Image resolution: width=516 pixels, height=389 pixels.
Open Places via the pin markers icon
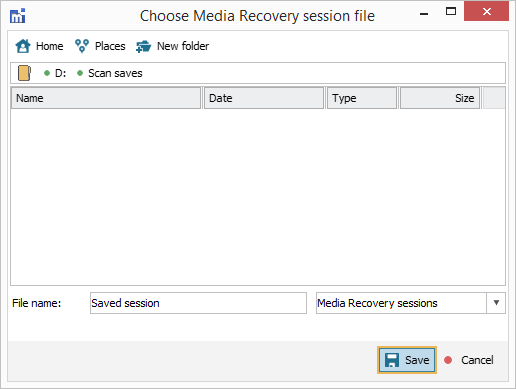pos(82,46)
